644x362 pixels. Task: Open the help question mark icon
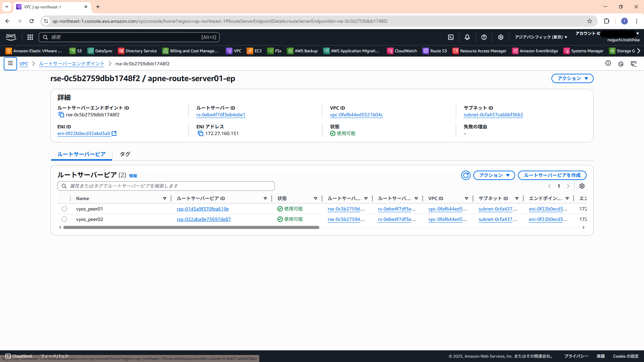[x=484, y=37]
